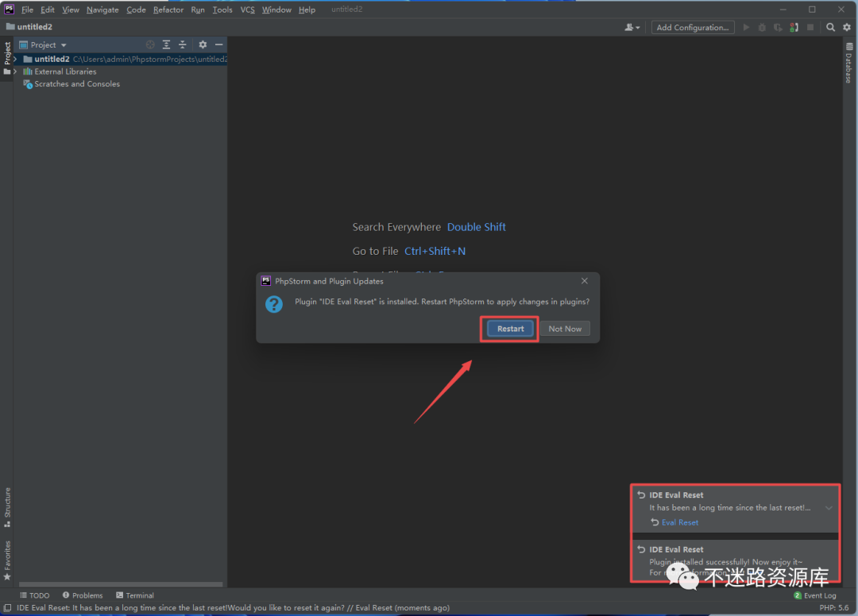
Task: Open Project panel options gear
Action: [x=203, y=44]
